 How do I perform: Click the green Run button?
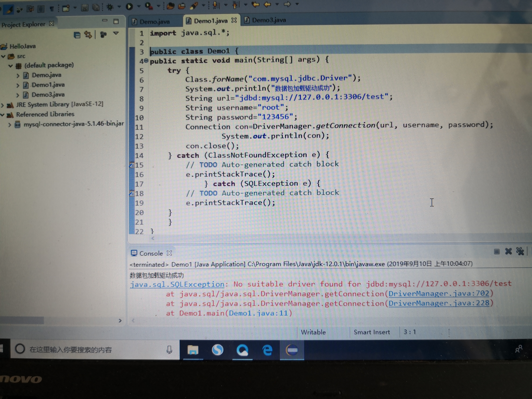pos(129,6)
